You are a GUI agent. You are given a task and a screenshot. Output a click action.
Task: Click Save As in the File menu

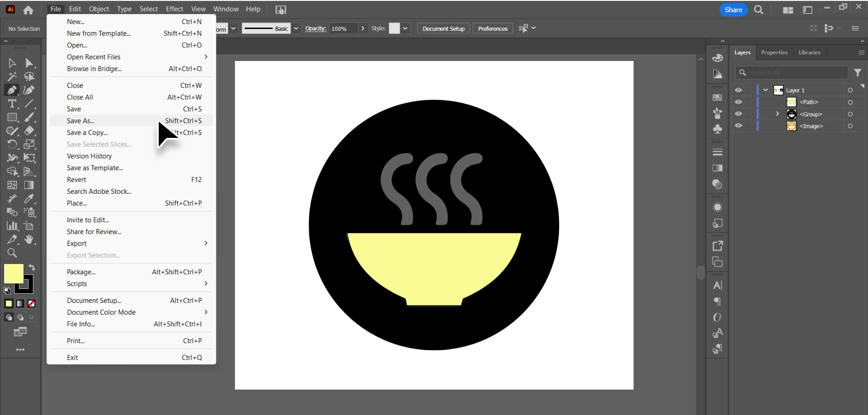click(80, 120)
